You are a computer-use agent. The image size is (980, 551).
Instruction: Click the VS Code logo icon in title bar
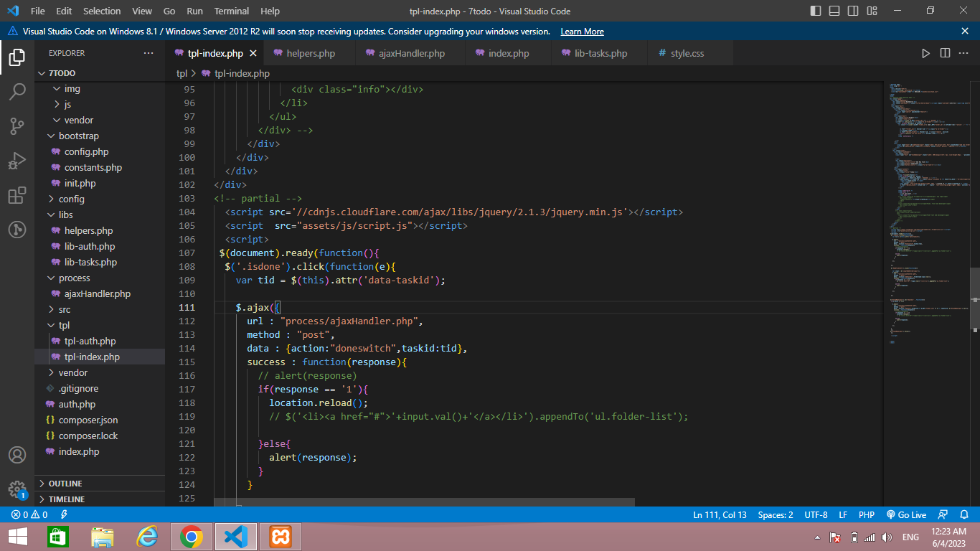point(13,11)
